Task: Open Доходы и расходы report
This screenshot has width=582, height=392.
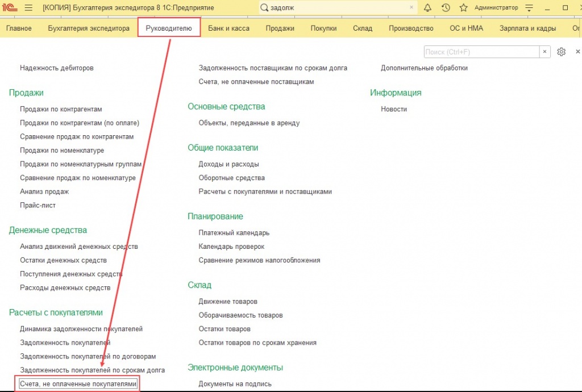Action: (x=228, y=164)
